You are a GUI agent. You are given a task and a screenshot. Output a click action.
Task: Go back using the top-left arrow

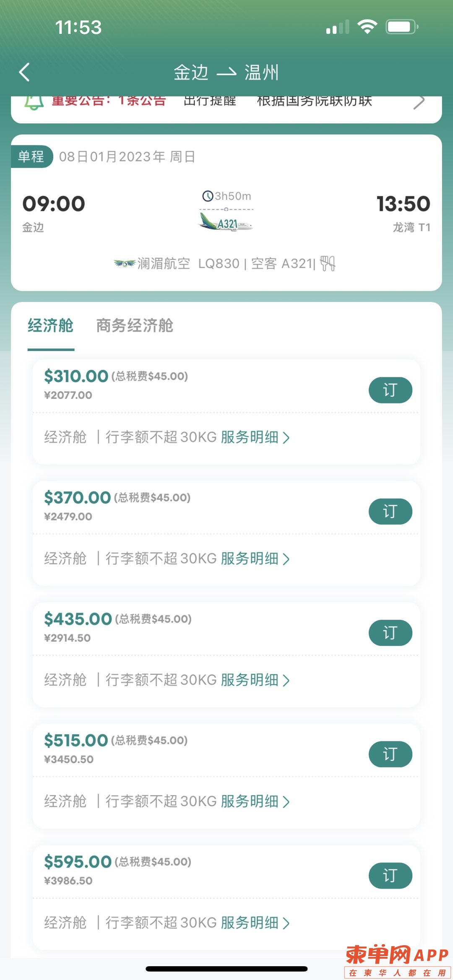pyautogui.click(x=24, y=72)
